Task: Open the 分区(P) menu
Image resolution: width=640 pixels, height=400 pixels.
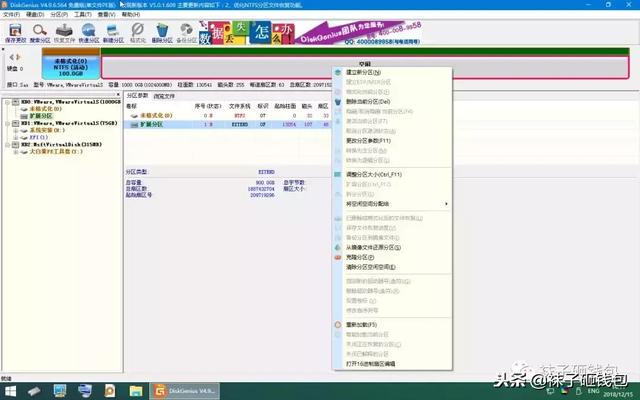Action: click(59, 14)
